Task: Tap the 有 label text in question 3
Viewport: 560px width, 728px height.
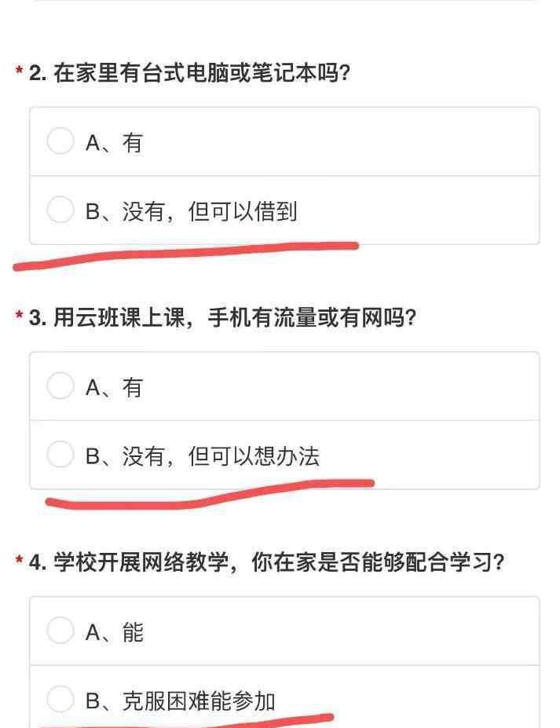Action: [132, 386]
